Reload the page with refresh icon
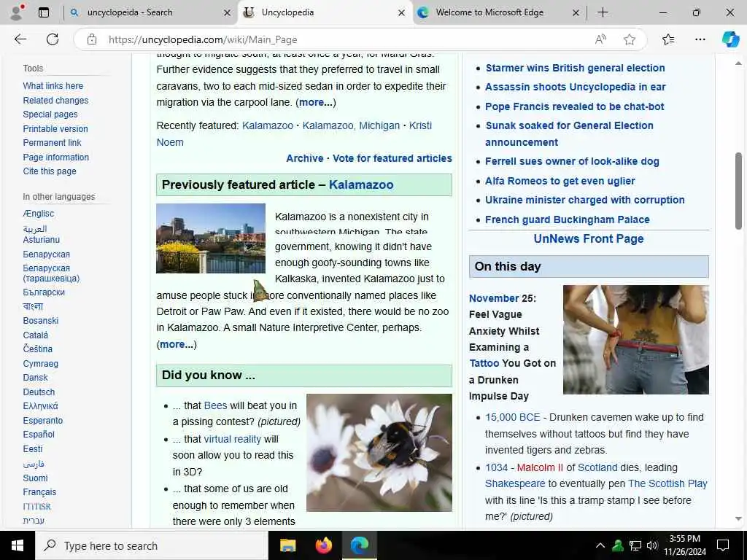 (x=53, y=39)
